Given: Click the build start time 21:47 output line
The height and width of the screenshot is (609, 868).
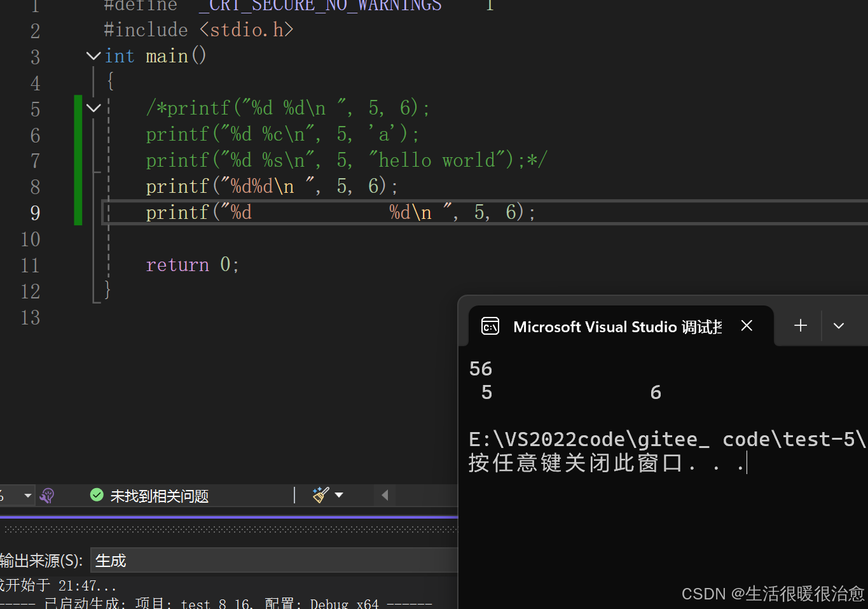Looking at the screenshot, I should tap(59, 585).
